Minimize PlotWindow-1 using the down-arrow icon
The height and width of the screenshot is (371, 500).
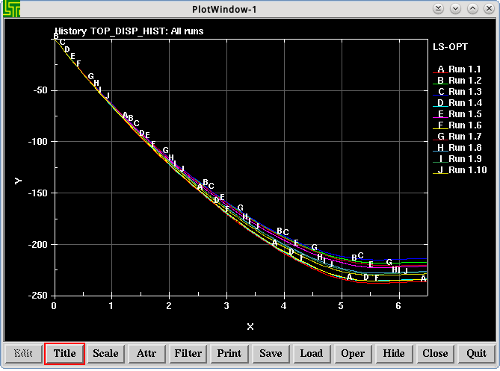coord(455,9)
